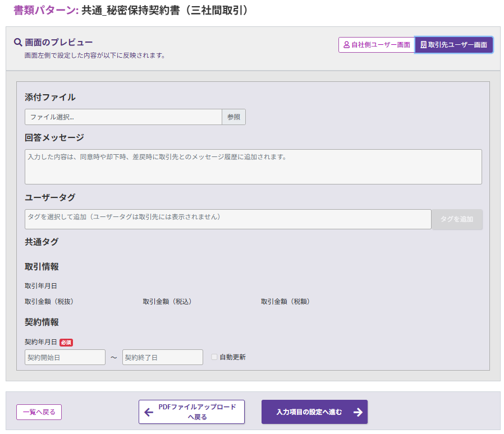The image size is (504, 434).
Task: Click the 取引金額（税額） label
Action: tap(286, 301)
